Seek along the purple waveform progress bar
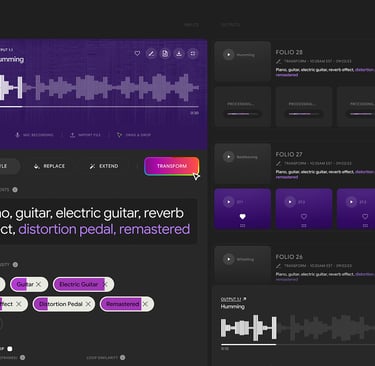 click(99, 107)
